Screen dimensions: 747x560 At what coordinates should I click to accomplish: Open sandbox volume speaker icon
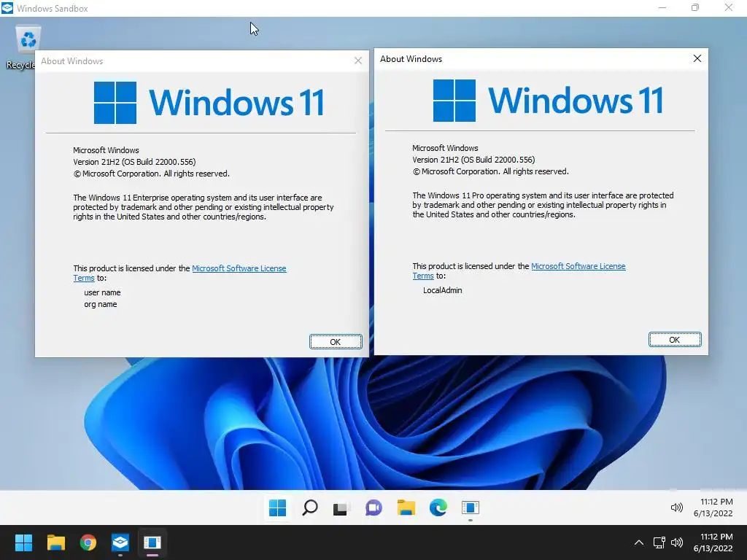coord(676,507)
